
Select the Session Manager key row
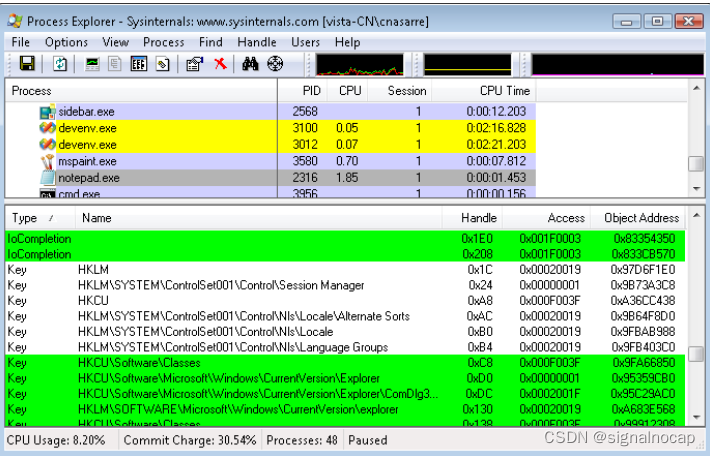click(345, 285)
